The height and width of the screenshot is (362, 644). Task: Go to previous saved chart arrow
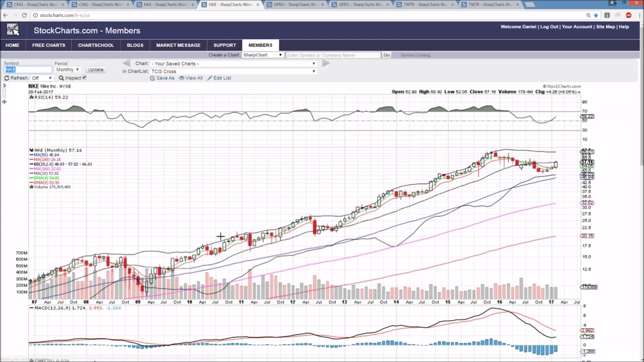pyautogui.click(x=126, y=63)
